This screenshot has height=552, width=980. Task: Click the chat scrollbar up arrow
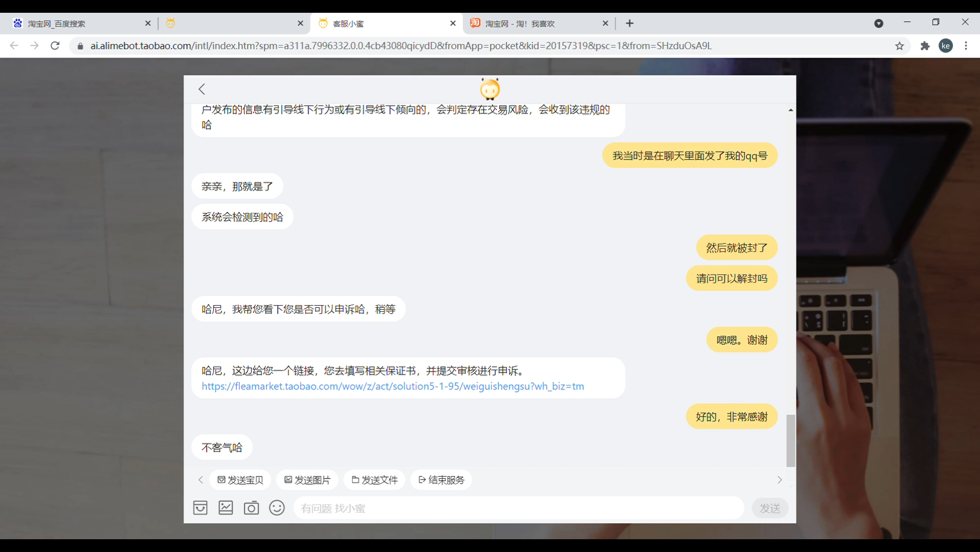(x=791, y=110)
